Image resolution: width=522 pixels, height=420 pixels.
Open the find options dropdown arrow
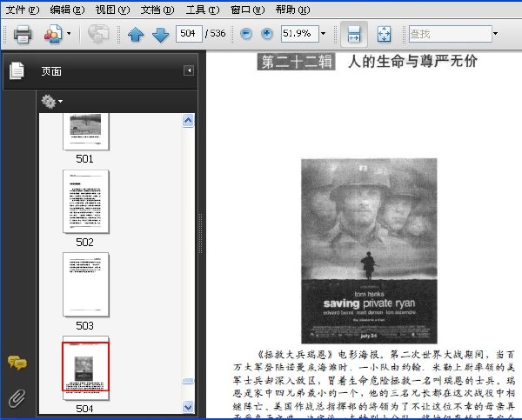click(x=495, y=34)
